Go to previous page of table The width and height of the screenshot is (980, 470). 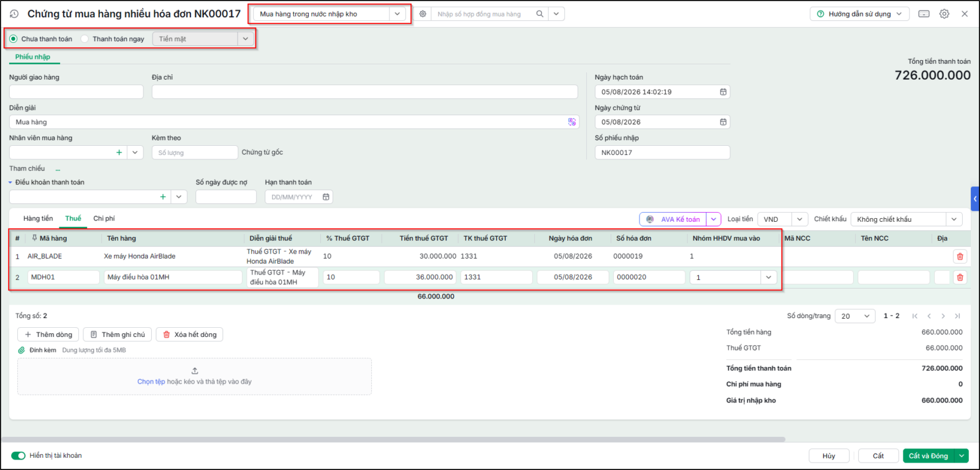click(929, 316)
